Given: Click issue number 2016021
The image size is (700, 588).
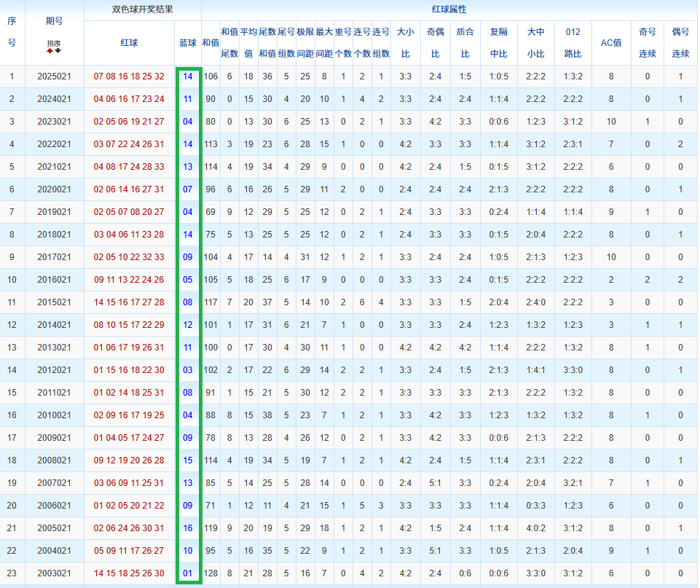Looking at the screenshot, I should coord(54,280).
